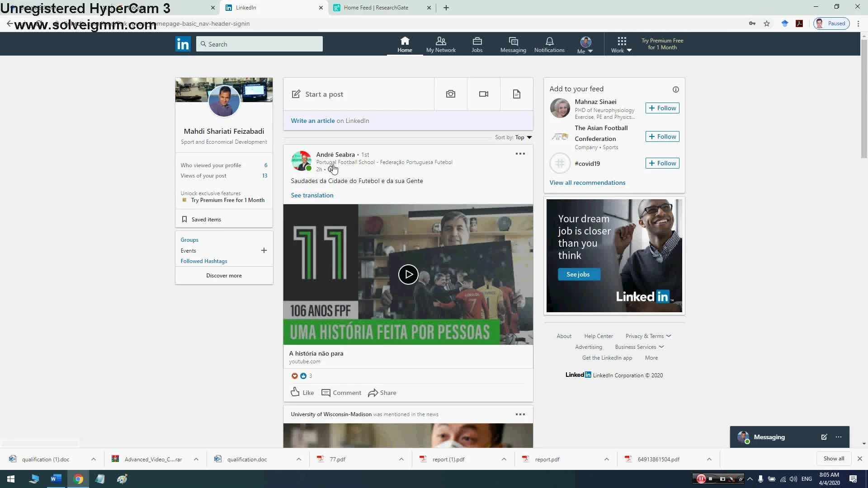The height and width of the screenshot is (488, 868).
Task: Share André Seabra's post
Action: [x=382, y=393]
